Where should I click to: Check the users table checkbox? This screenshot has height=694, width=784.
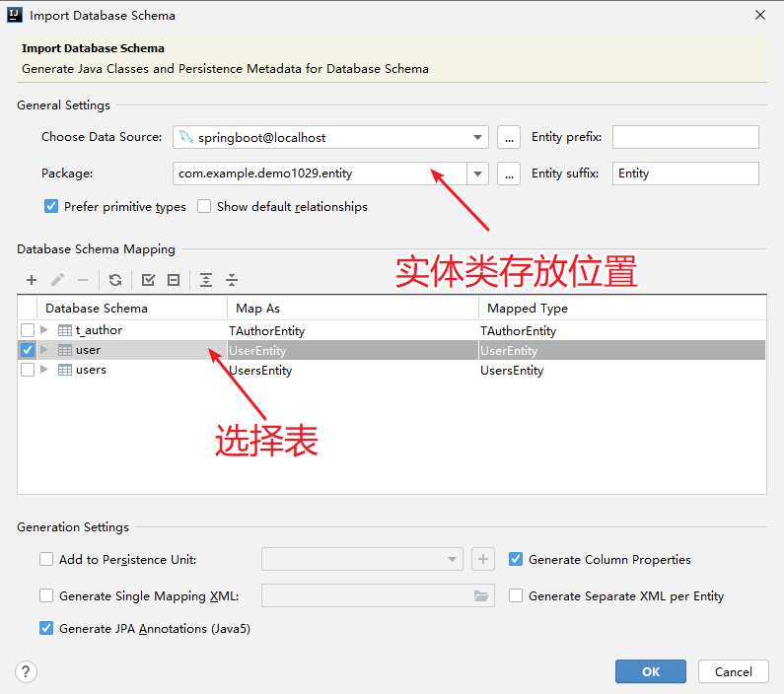(28, 370)
